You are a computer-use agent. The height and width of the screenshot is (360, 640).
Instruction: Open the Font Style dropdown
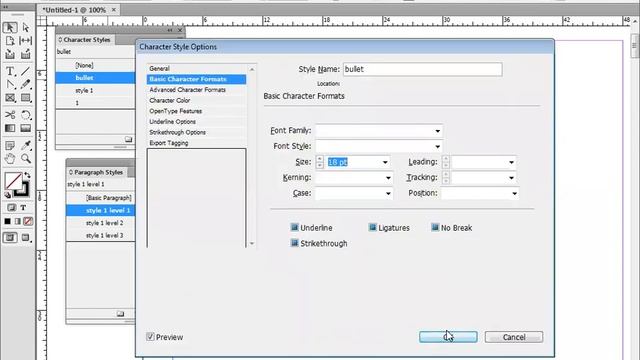point(438,147)
